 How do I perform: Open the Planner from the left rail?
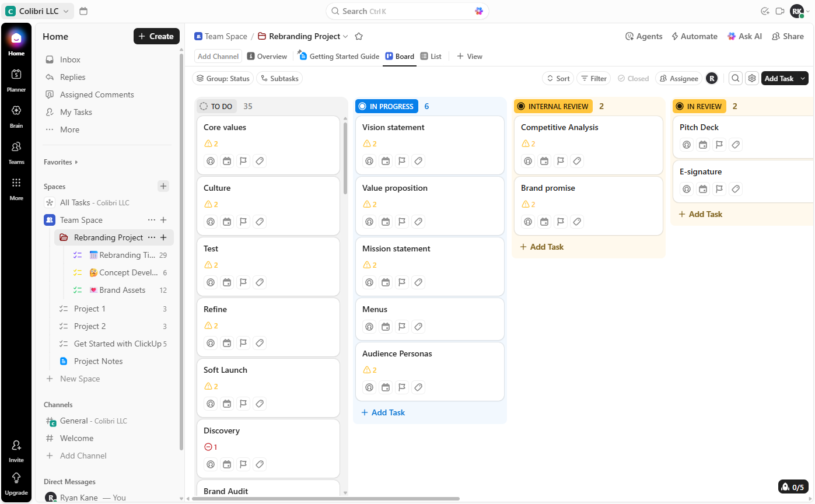tap(16, 80)
